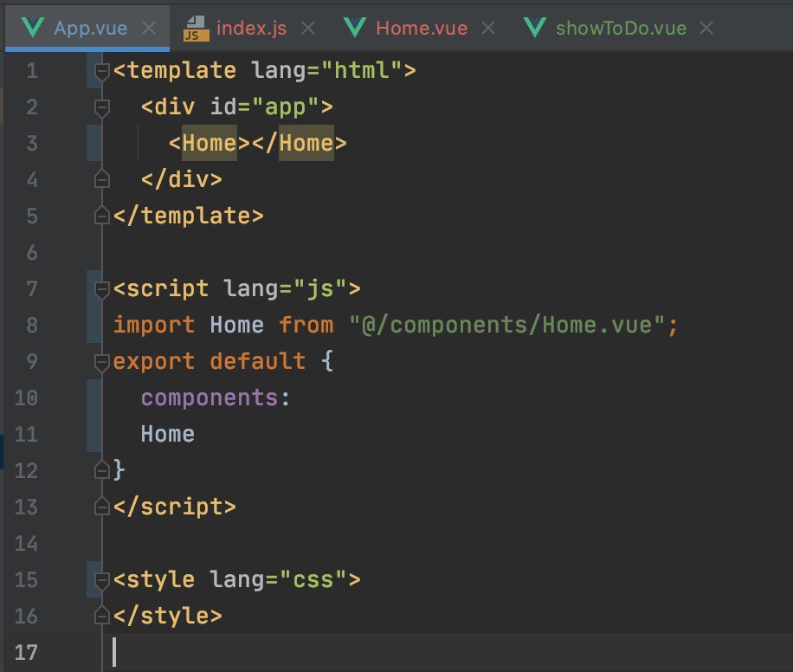The height and width of the screenshot is (672, 793).
Task: Click the Vue icon on App.vue tab
Action: click(33, 28)
